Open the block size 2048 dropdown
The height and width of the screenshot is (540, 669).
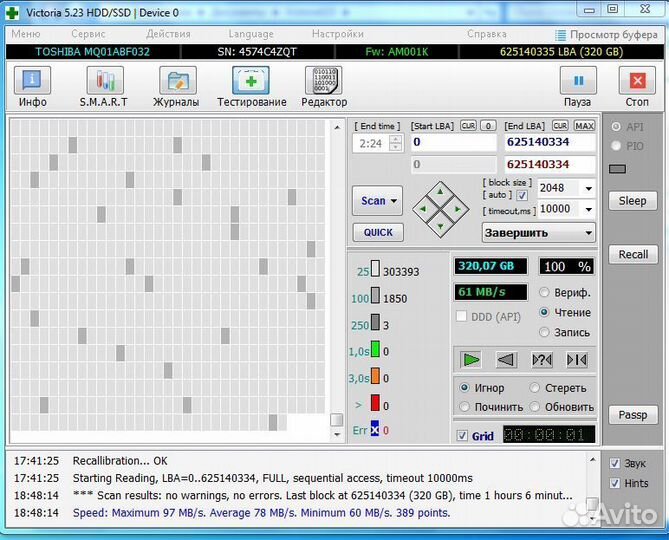pyautogui.click(x=588, y=188)
